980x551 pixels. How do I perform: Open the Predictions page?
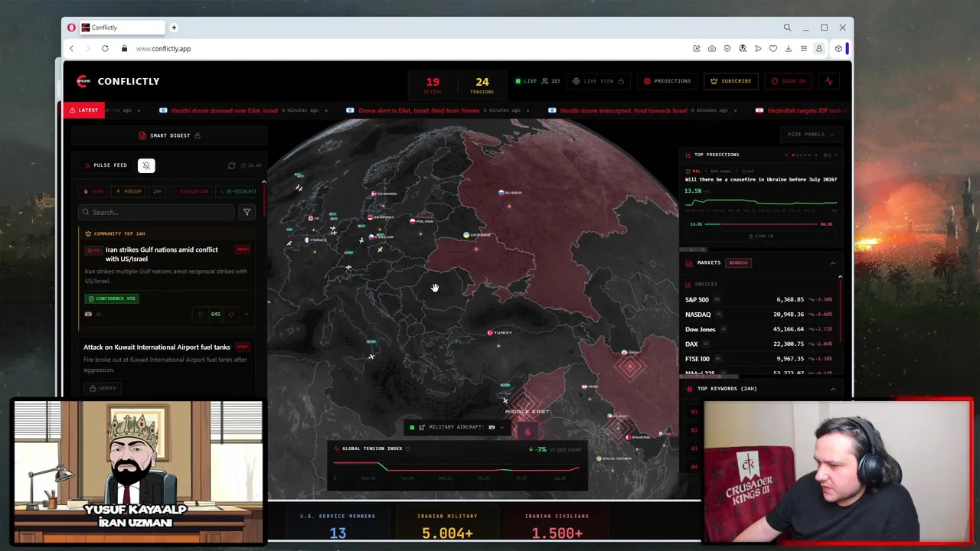(x=667, y=81)
